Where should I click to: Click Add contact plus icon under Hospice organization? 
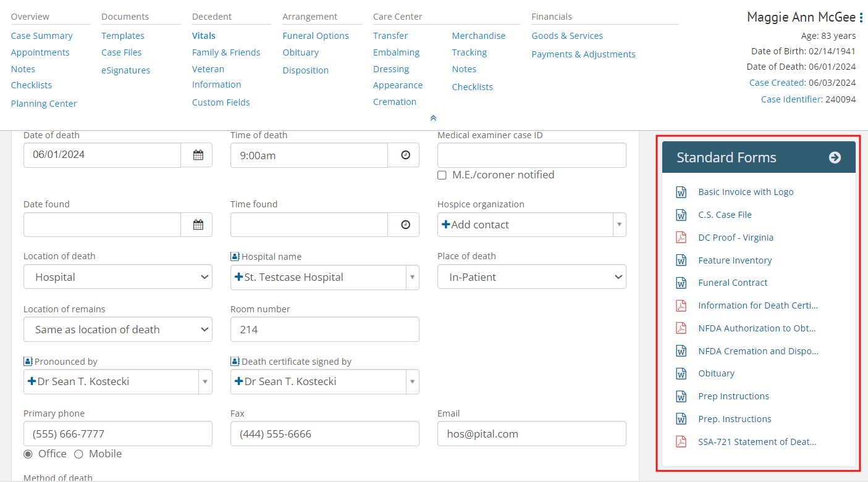pos(446,225)
